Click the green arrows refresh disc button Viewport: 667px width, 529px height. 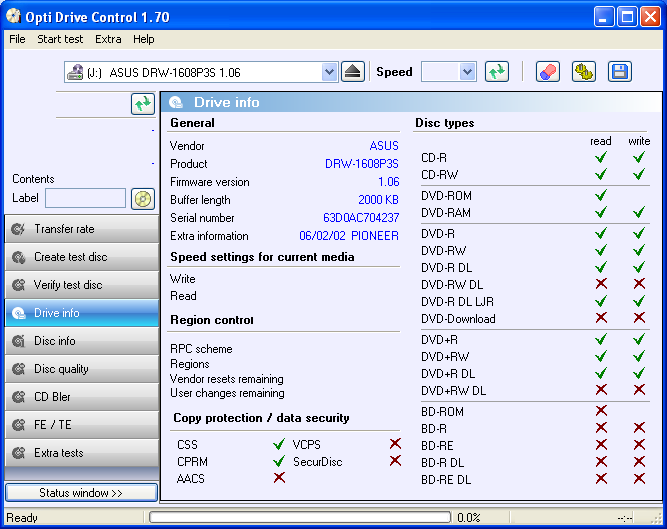click(x=143, y=104)
